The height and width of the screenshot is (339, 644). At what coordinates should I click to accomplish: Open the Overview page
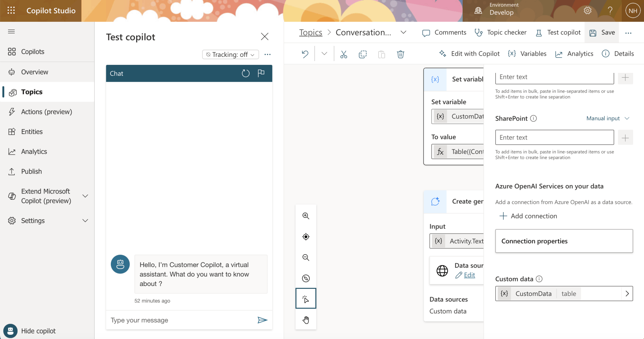click(x=47, y=72)
